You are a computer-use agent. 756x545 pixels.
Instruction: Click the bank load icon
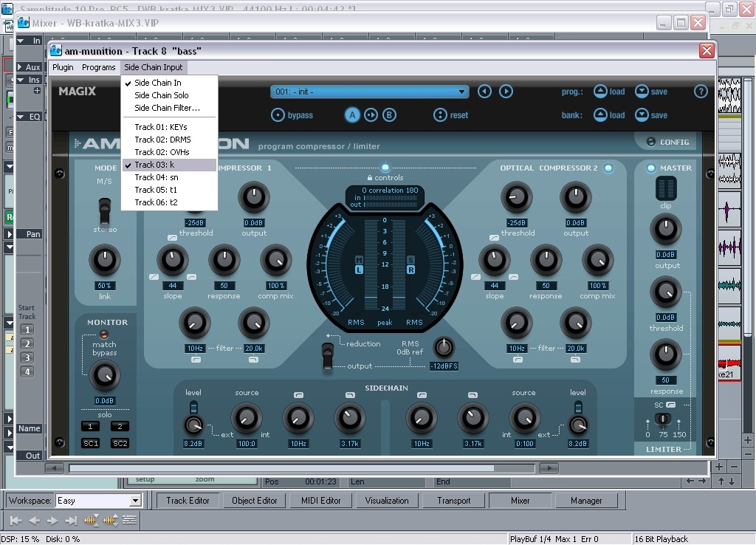pos(600,115)
